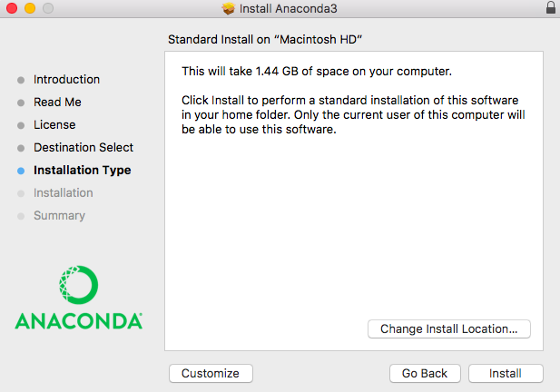Select Destination Select in sidebar
This screenshot has width=560, height=392.
(x=84, y=148)
